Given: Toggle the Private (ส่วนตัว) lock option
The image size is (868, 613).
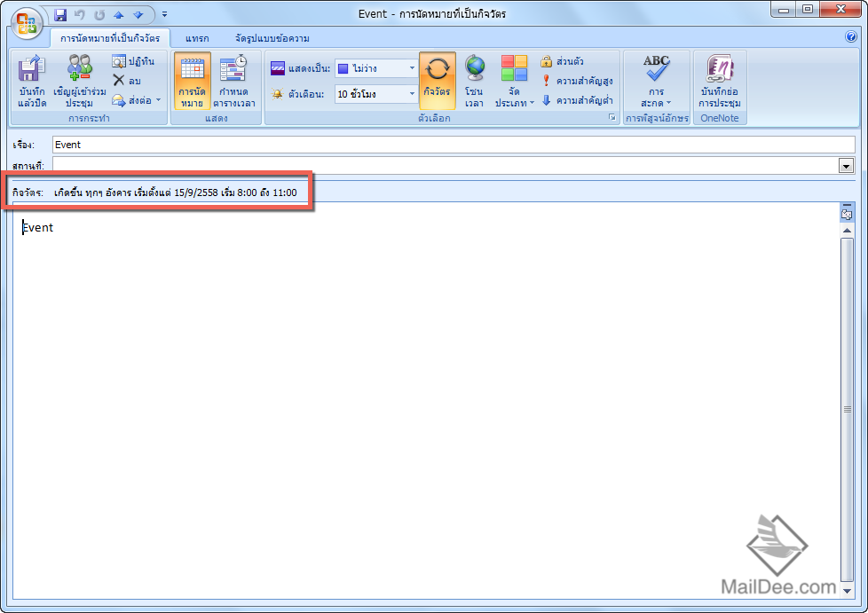Looking at the screenshot, I should click(x=562, y=61).
